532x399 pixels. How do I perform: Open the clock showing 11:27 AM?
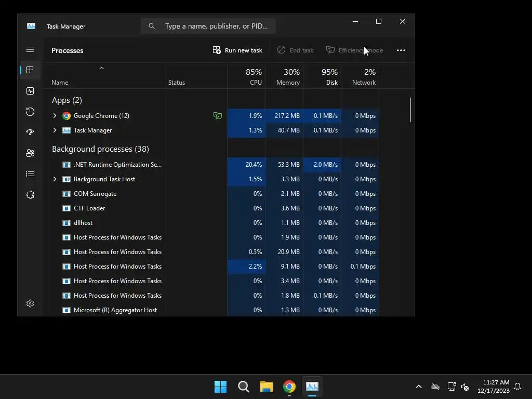coord(494,387)
